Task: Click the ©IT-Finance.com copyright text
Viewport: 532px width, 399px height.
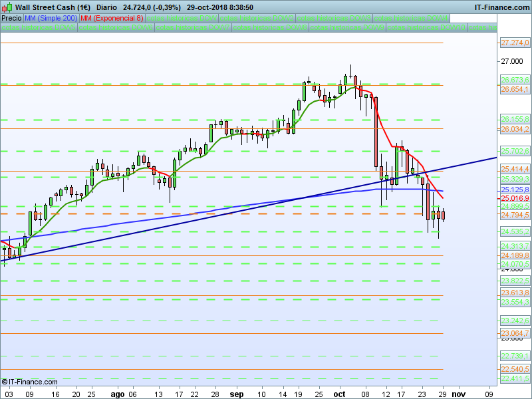Action: [29, 382]
